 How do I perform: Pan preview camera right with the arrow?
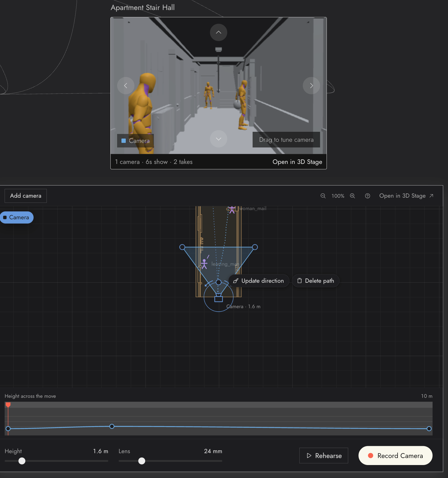pyautogui.click(x=311, y=86)
